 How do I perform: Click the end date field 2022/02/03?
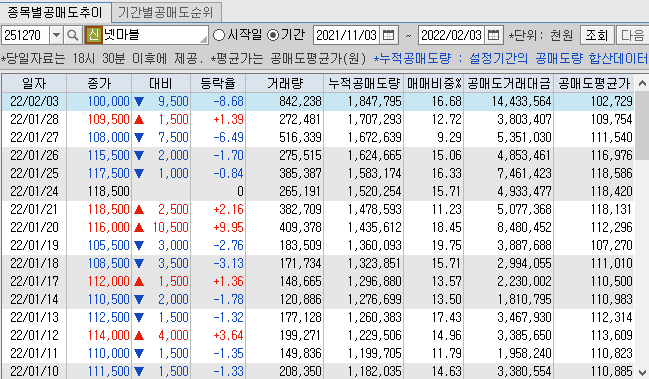click(452, 35)
